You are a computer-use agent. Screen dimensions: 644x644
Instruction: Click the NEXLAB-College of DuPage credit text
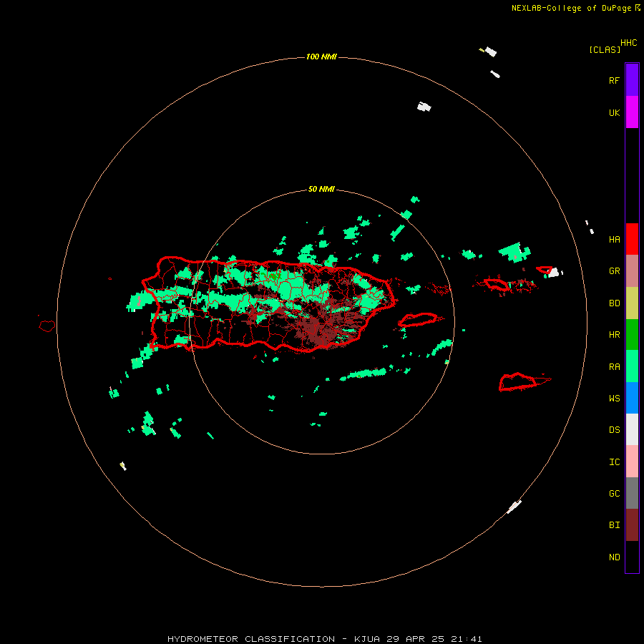point(571,8)
